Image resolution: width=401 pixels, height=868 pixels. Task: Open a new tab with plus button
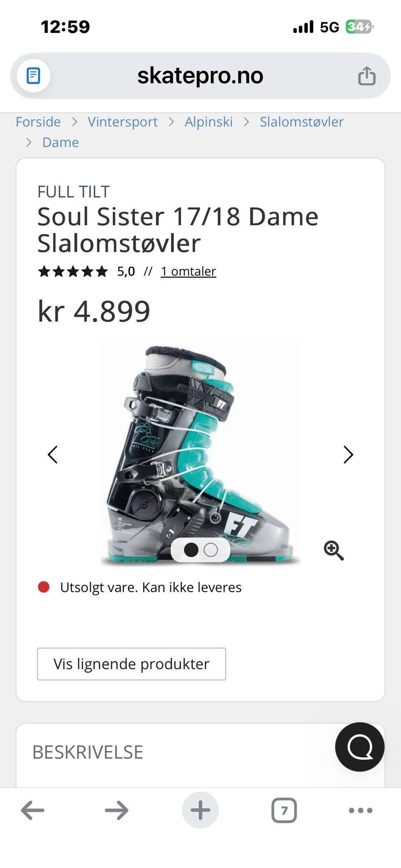pos(200,810)
